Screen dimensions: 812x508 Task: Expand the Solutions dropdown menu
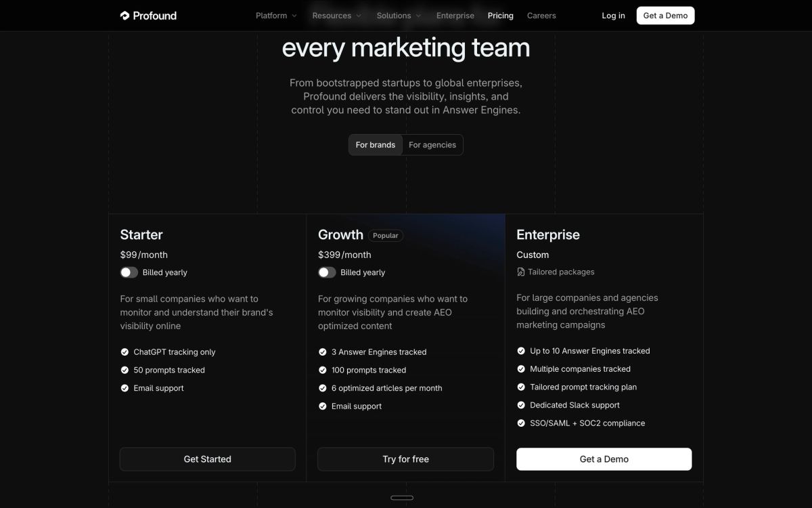(x=399, y=16)
